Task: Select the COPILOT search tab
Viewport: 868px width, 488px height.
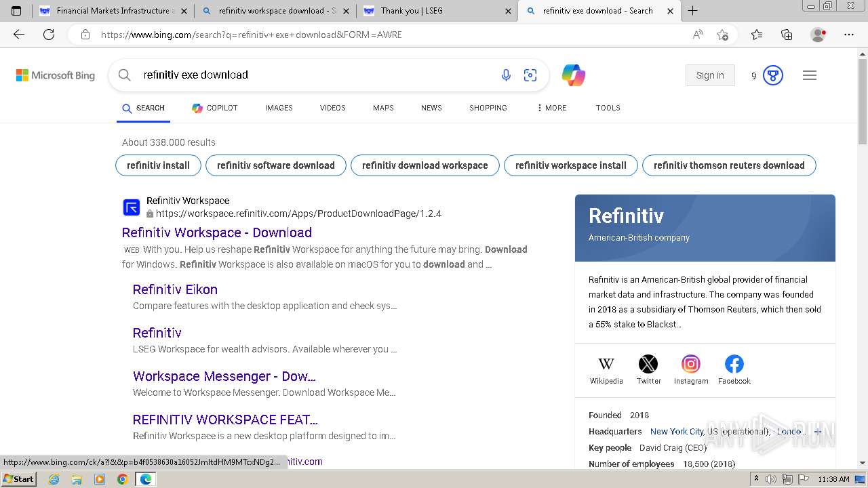Action: click(215, 108)
